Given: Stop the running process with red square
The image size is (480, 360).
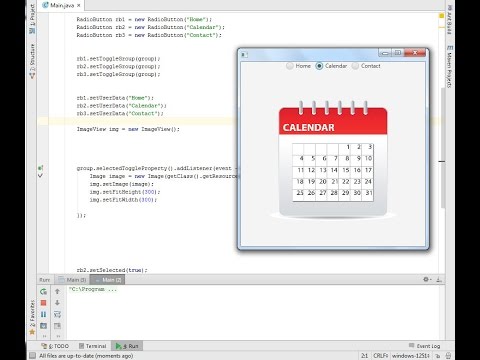Looking at the screenshot, I should (x=43, y=303).
